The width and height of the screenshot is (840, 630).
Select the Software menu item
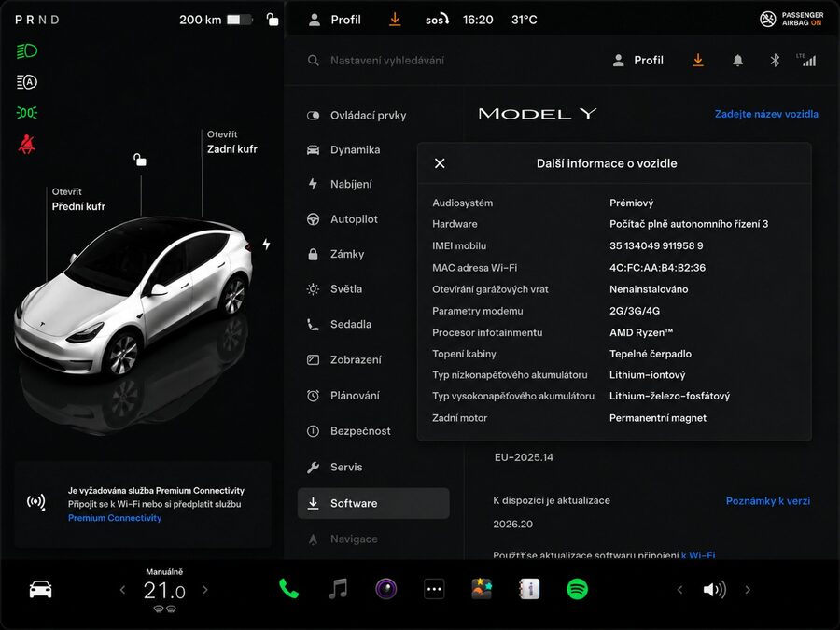coord(373,503)
